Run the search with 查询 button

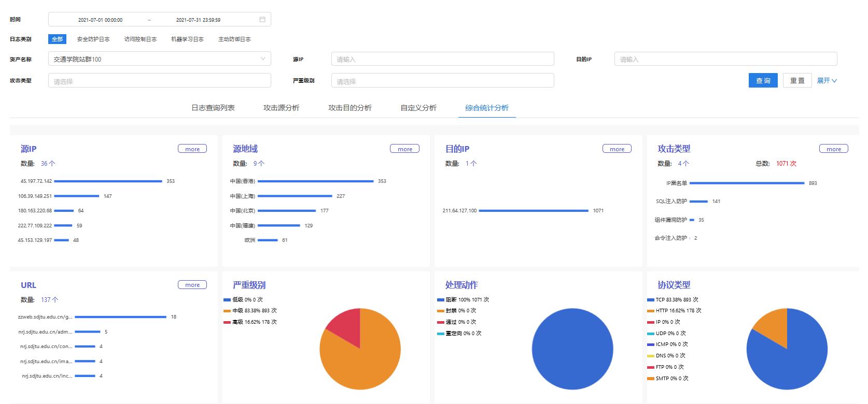click(763, 80)
